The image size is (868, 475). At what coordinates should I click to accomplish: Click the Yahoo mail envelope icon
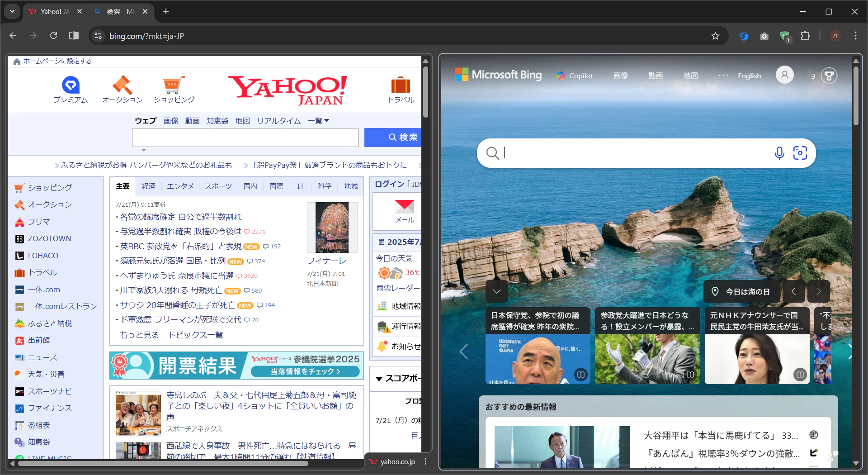tap(405, 206)
